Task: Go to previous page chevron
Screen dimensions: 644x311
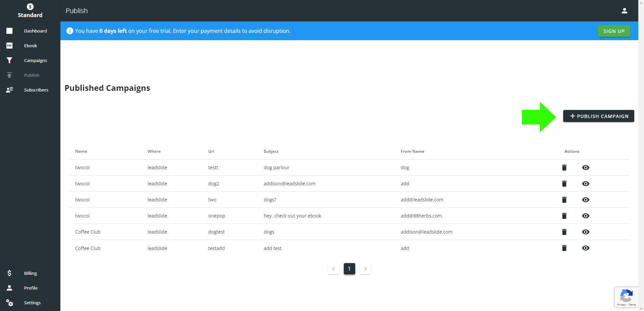Action: tap(333, 269)
